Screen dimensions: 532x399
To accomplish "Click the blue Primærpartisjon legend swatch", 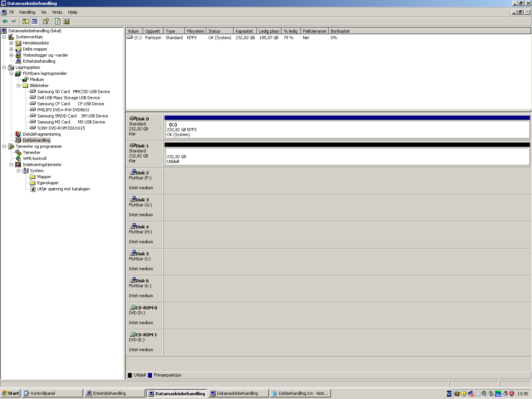I will 150,375.
